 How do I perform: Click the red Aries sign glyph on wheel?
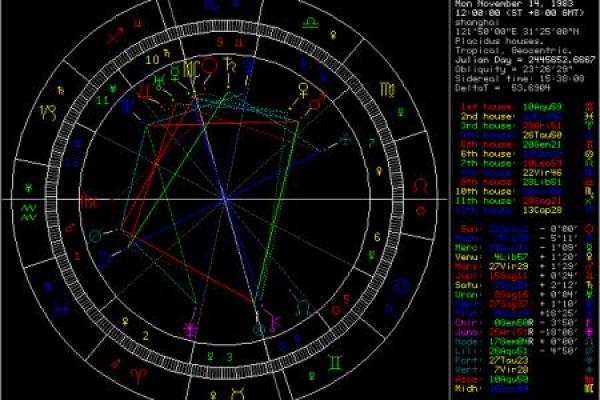[x=138, y=376]
